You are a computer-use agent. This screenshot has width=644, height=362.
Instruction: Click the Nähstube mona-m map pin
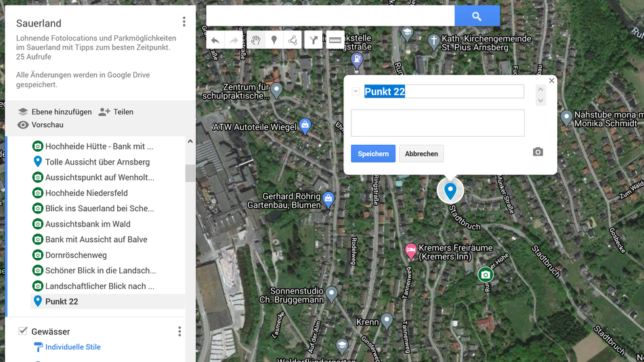(x=566, y=118)
